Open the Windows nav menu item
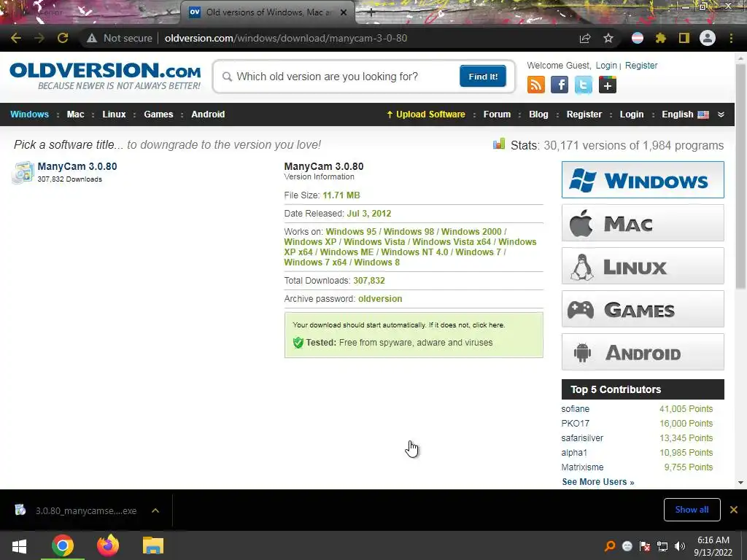The height and width of the screenshot is (560, 747). (x=29, y=114)
